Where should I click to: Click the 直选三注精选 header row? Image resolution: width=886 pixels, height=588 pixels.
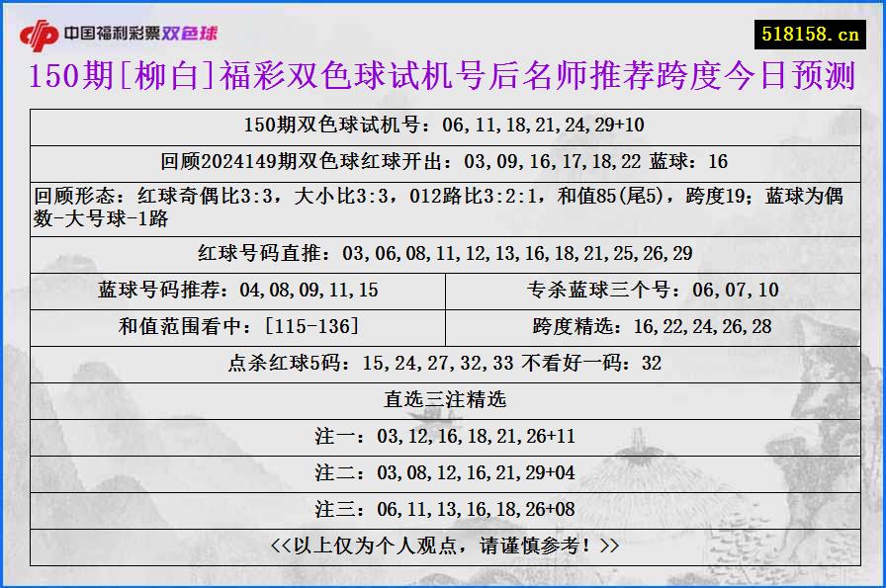(443, 398)
